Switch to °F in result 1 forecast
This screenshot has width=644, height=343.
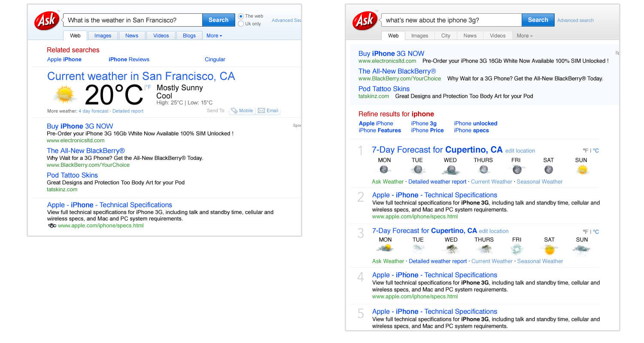click(586, 151)
